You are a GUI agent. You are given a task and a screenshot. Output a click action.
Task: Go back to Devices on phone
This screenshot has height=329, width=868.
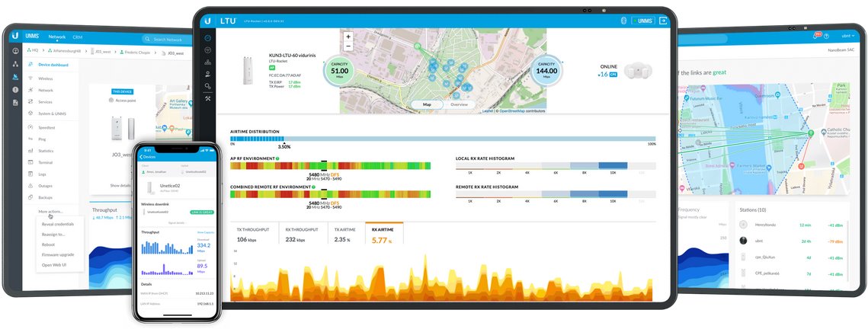coord(147,156)
